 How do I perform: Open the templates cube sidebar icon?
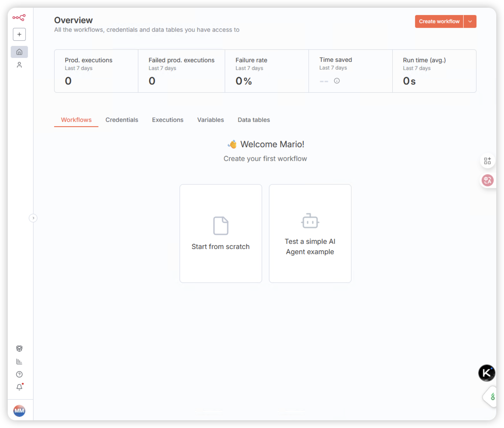19,349
